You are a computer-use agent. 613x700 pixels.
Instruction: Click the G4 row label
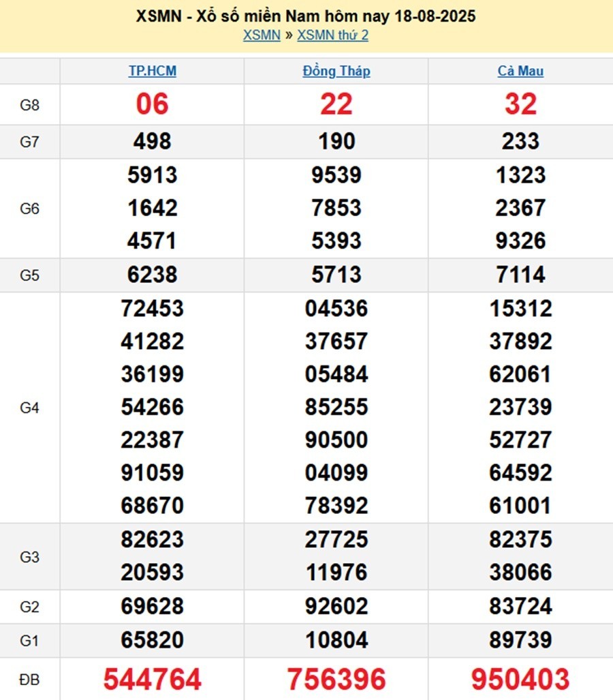(30, 408)
